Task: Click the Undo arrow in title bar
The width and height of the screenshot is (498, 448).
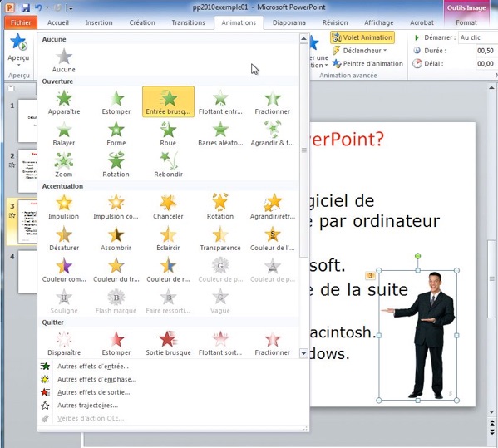Action: pyautogui.click(x=38, y=7)
